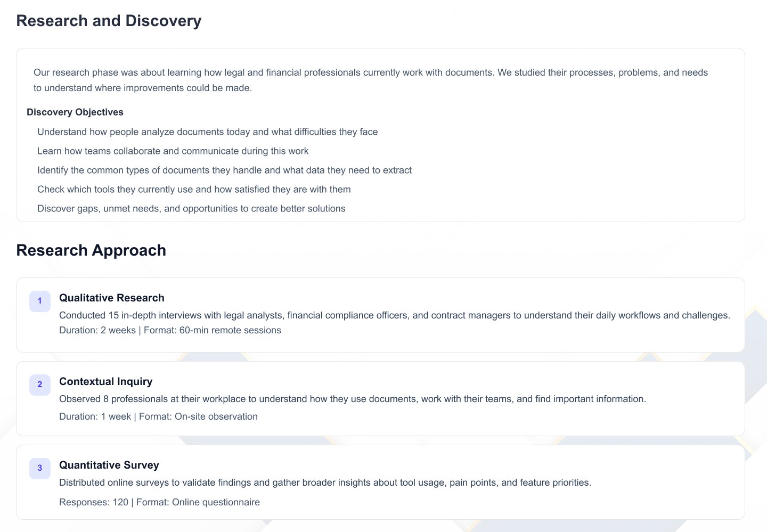Select the Discovery Objectives subheading
Image resolution: width=767 pixels, height=532 pixels.
coord(75,112)
